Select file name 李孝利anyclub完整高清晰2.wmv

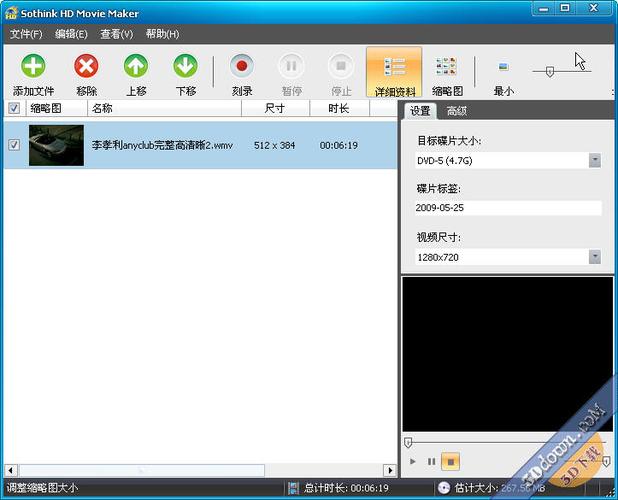point(162,145)
